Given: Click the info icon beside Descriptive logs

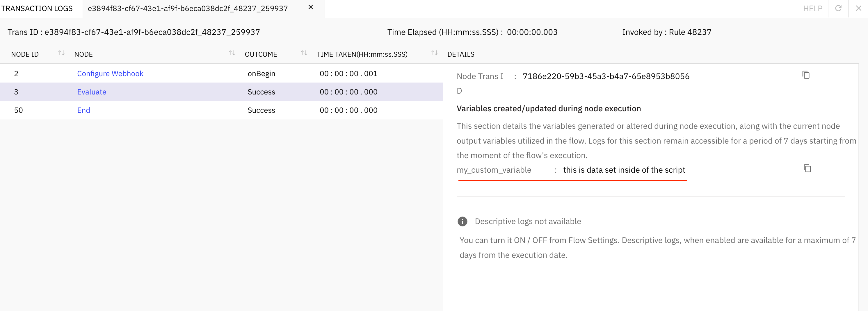Looking at the screenshot, I should pos(462,221).
